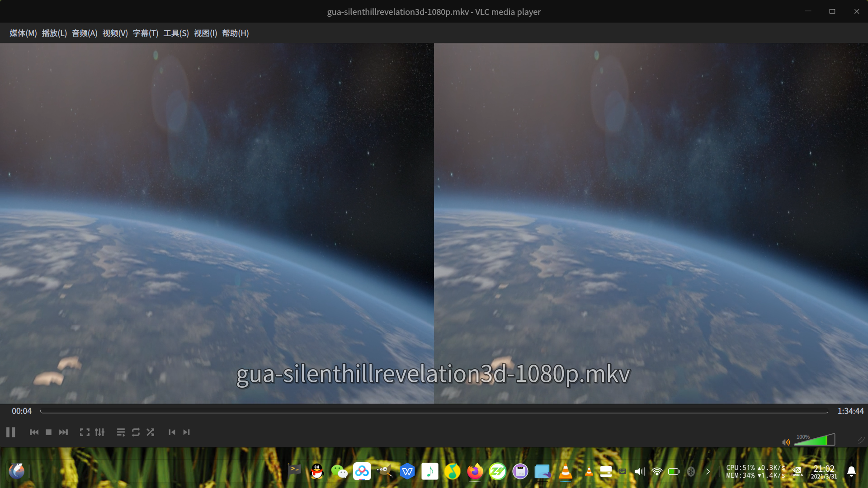Expand the 视频(V) menu
The width and height of the screenshot is (868, 488).
coord(115,33)
